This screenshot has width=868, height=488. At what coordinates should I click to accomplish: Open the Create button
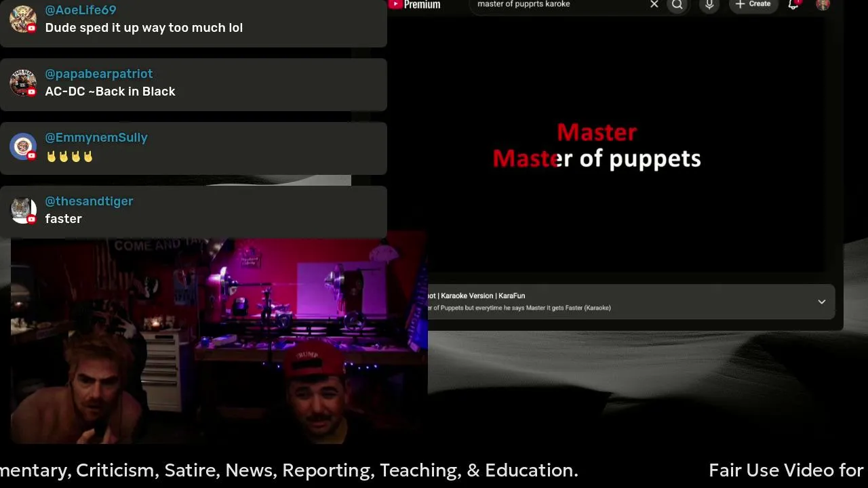click(x=753, y=5)
